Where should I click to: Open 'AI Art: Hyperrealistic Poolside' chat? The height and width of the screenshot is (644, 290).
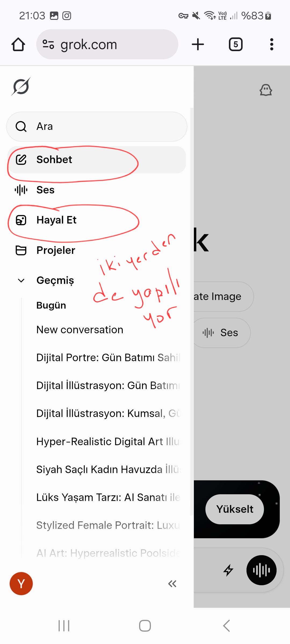coord(108,553)
